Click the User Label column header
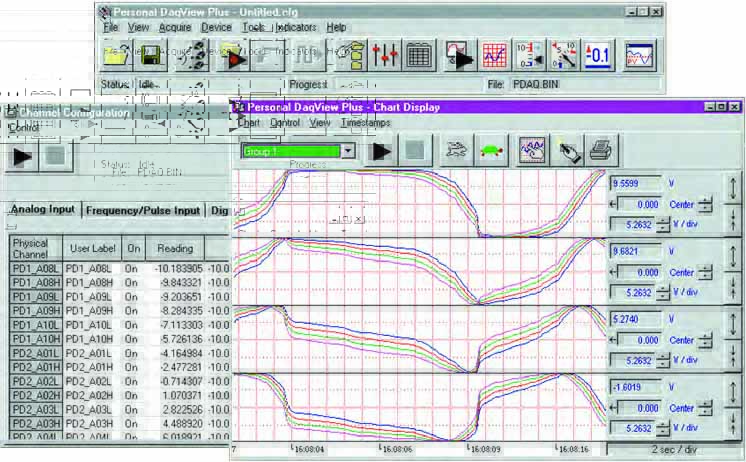Viewport: 746px width, 462px height. (92, 248)
